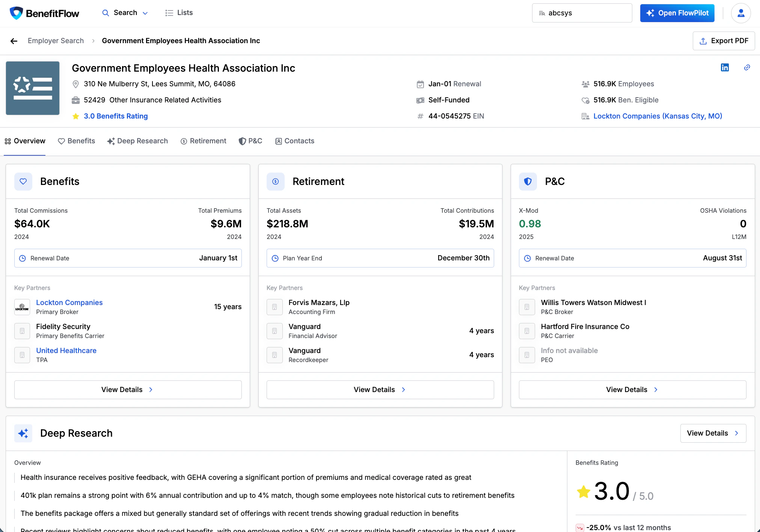Click the company website link icon
Viewport: 760px width, 532px height.
[x=747, y=68]
